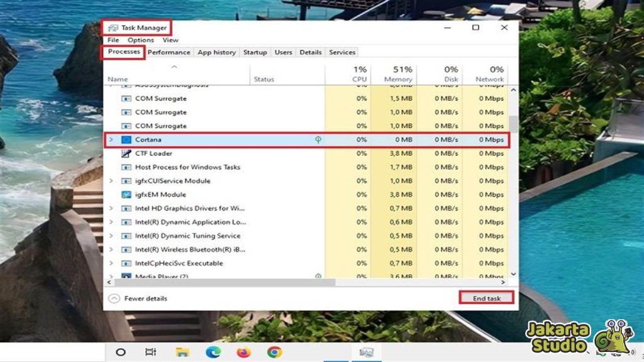This screenshot has width=644, height=362.
Task: Expand the igfxCUIService Module row
Action: [x=111, y=181]
